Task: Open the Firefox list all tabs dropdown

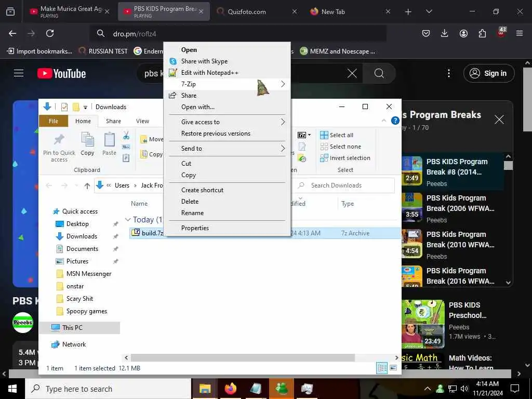Action: [429, 11]
